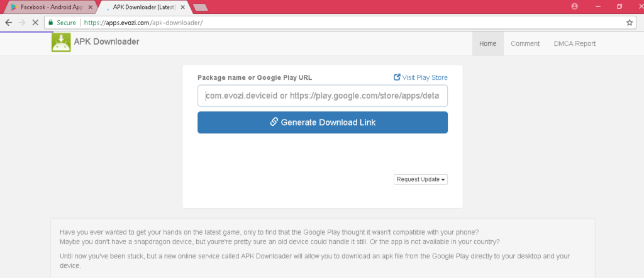The width and height of the screenshot is (644, 278).
Task: Click the package name or URL input field
Action: click(323, 96)
